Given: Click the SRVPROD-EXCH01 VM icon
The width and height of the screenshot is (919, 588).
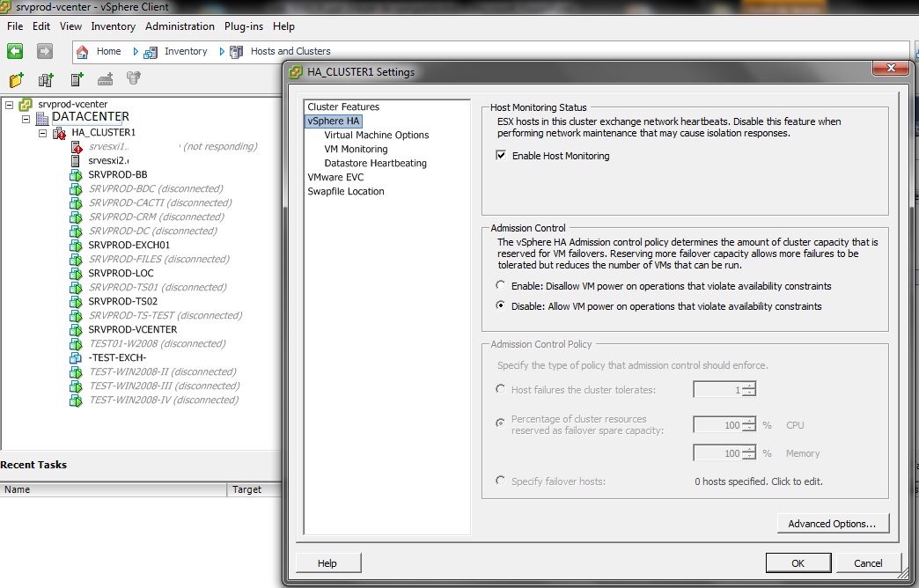Looking at the screenshot, I should click(76, 245).
